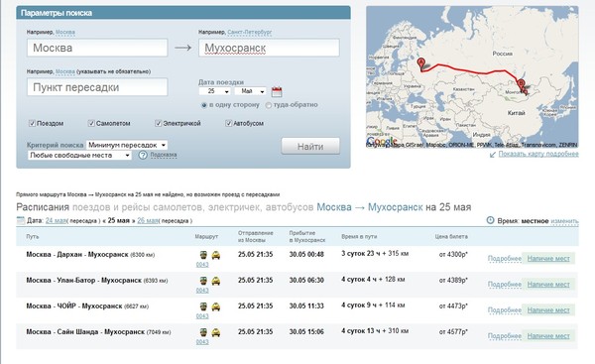
Task: Click the train icon in Сайн Шанда route
Action: click(x=203, y=332)
